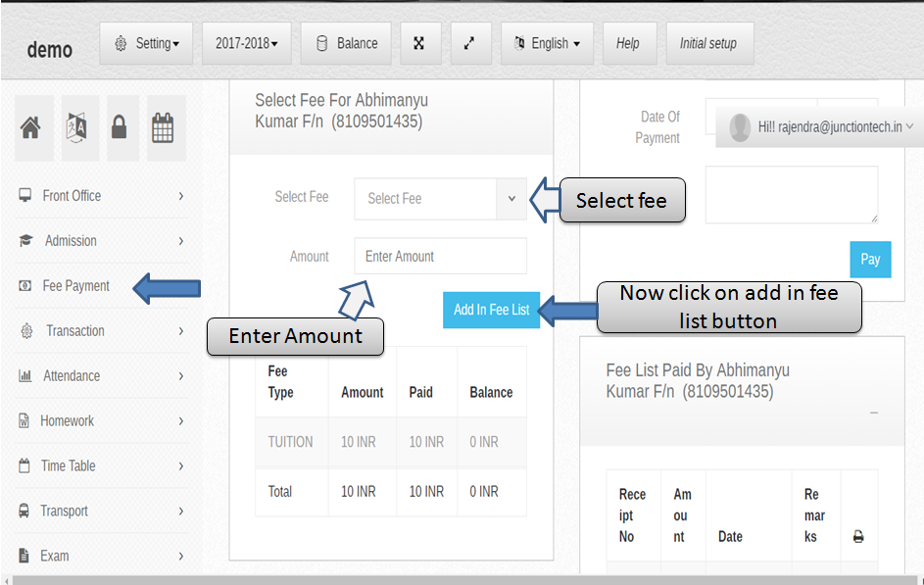The width and height of the screenshot is (924, 585).
Task: Open Transport menu item
Action: click(101, 511)
